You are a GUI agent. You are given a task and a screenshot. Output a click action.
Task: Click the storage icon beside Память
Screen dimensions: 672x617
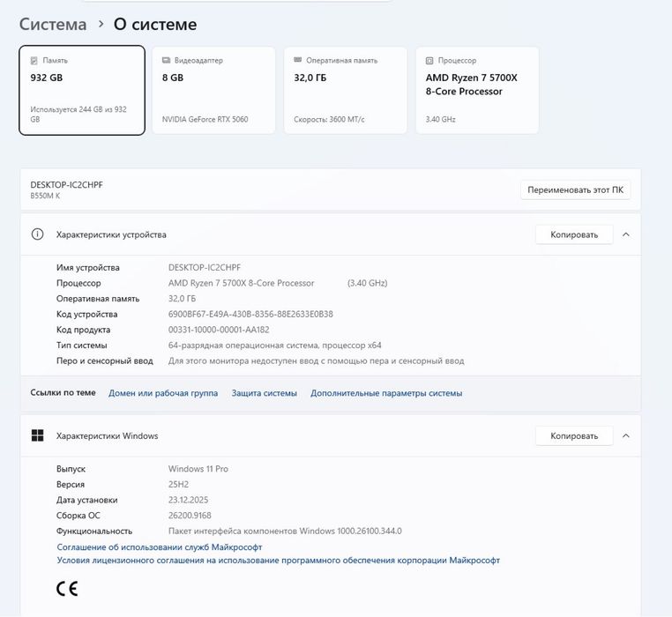click(x=34, y=61)
